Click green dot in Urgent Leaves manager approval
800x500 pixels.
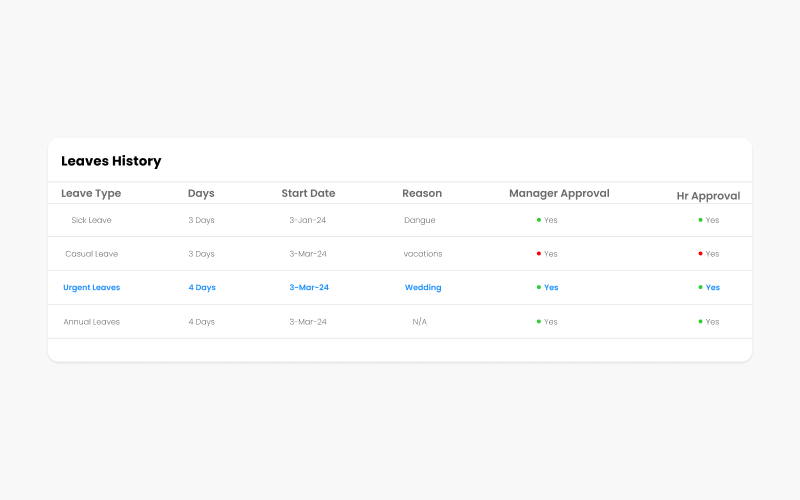(x=539, y=287)
